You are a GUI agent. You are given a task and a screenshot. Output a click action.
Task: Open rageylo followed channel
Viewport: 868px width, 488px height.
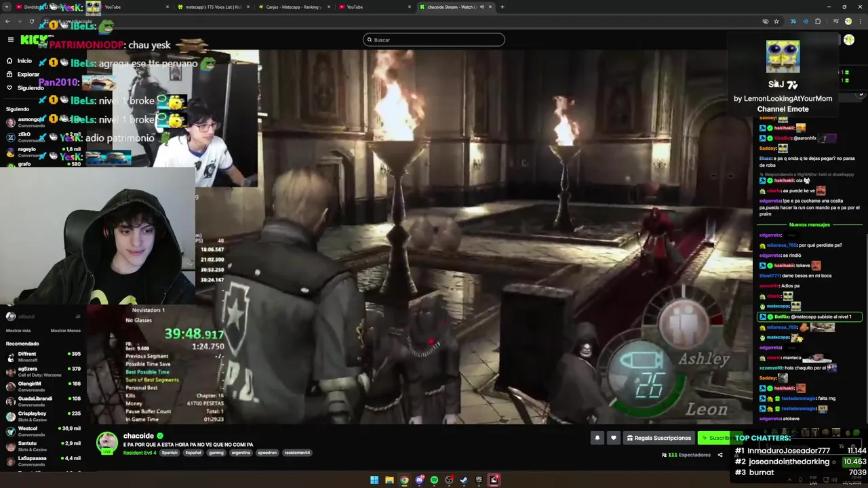tap(42, 152)
